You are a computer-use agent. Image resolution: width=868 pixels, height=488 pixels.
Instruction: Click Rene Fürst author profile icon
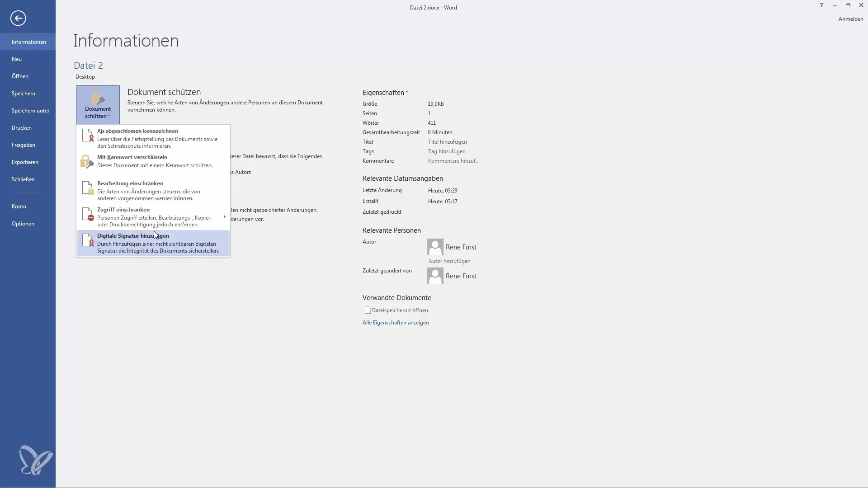tap(435, 246)
